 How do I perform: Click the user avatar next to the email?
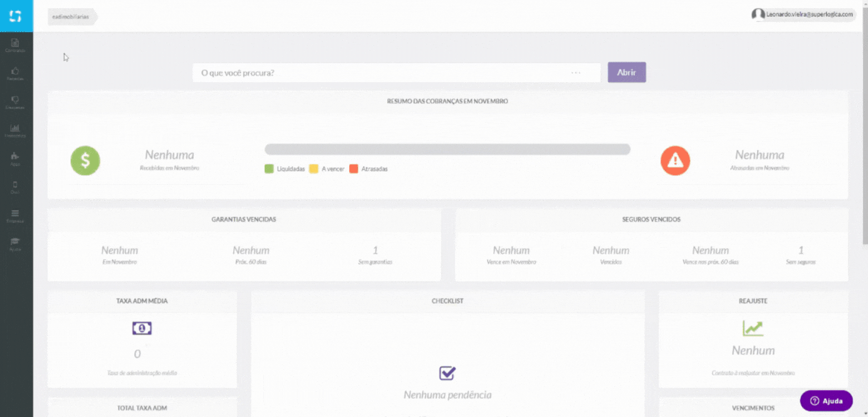click(758, 14)
